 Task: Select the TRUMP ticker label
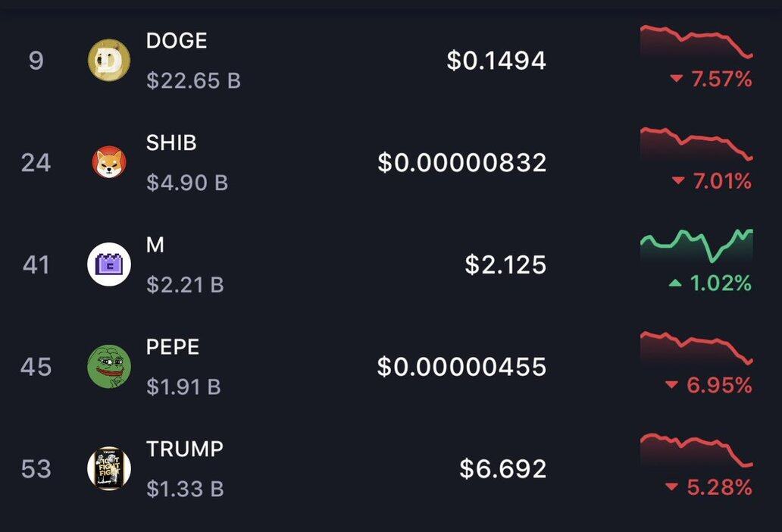point(185,449)
